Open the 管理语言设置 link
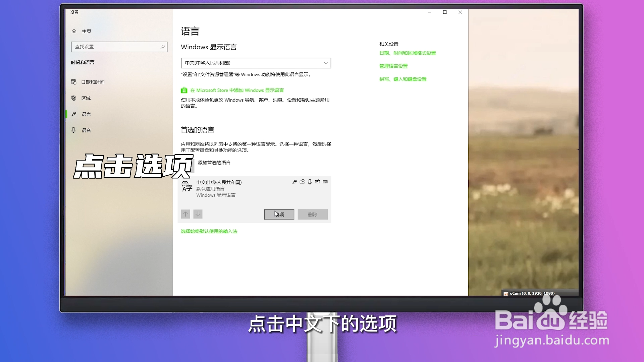The image size is (644, 362). (393, 66)
